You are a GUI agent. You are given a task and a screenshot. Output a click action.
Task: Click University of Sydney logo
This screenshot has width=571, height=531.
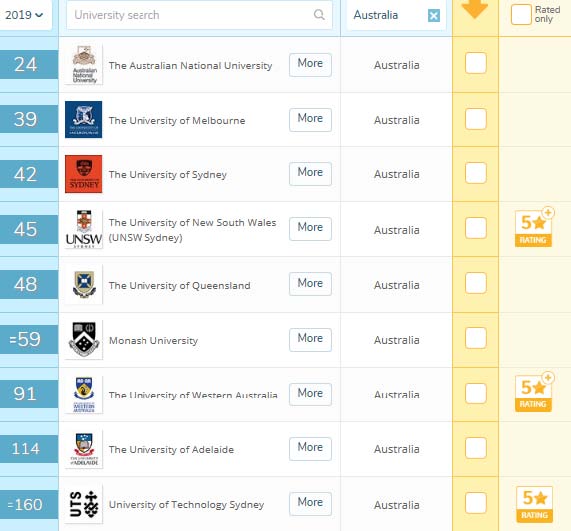[x=84, y=174]
